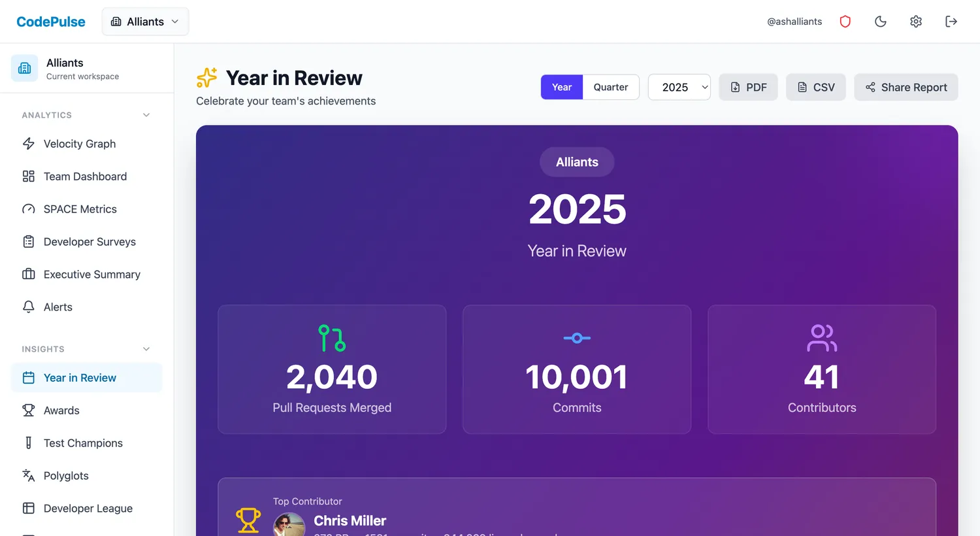Screen dimensions: 980x536
Task: Check Alerts via the bell icon
Action: pyautogui.click(x=29, y=307)
